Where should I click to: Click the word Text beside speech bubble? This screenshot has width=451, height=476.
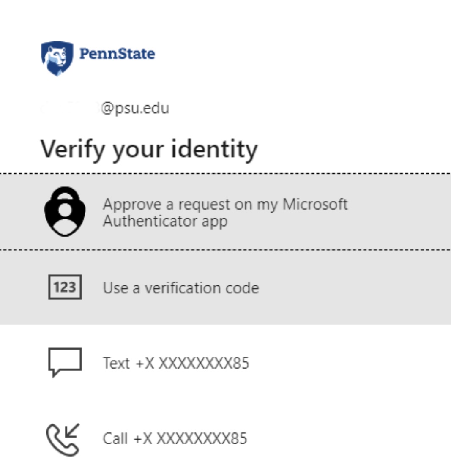(x=116, y=363)
